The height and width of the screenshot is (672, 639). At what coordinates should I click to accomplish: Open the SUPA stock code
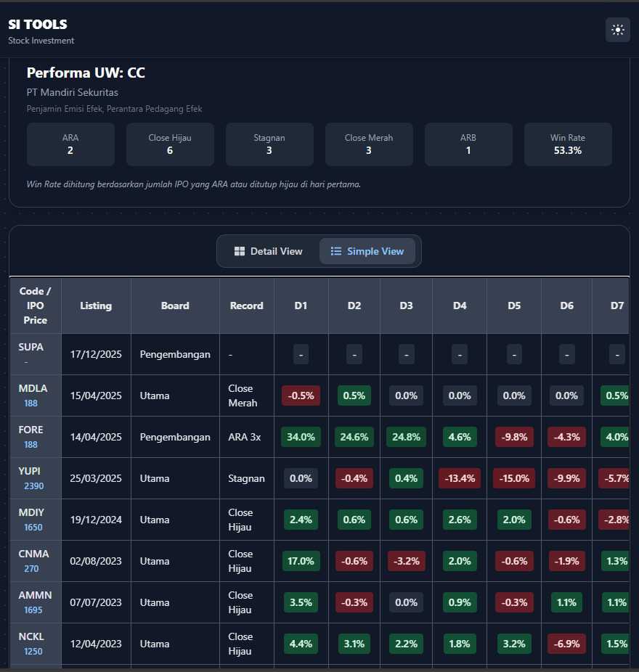[x=31, y=347]
